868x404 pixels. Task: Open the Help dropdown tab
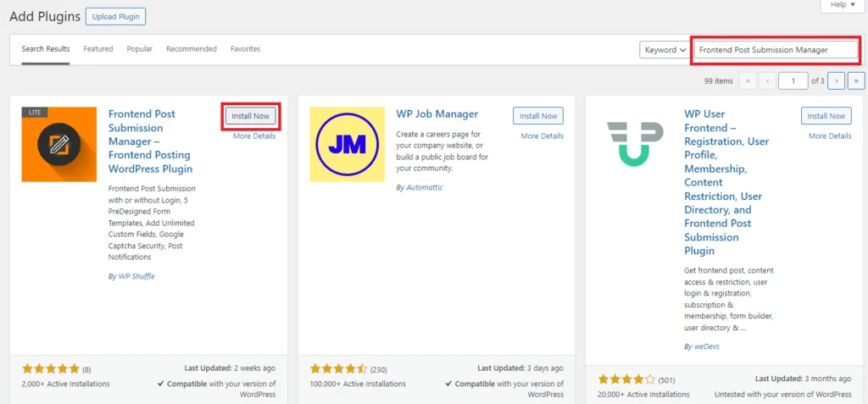pos(842,5)
